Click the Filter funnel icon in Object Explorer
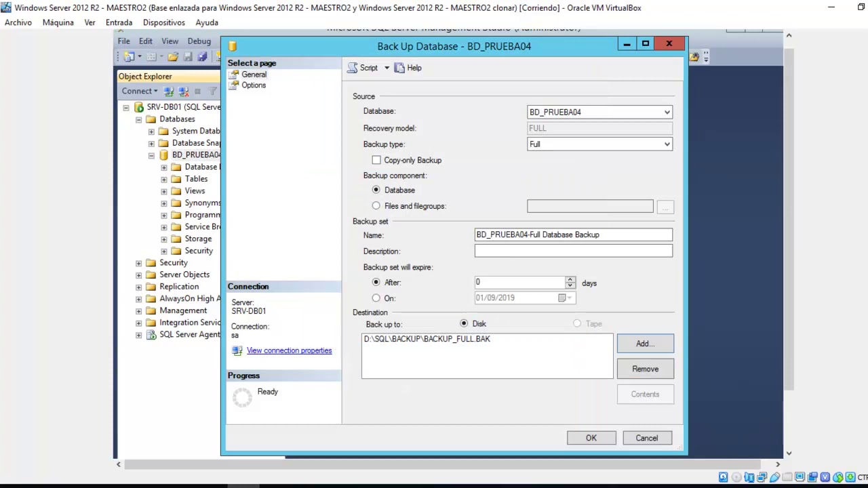The image size is (868, 488). click(x=212, y=91)
